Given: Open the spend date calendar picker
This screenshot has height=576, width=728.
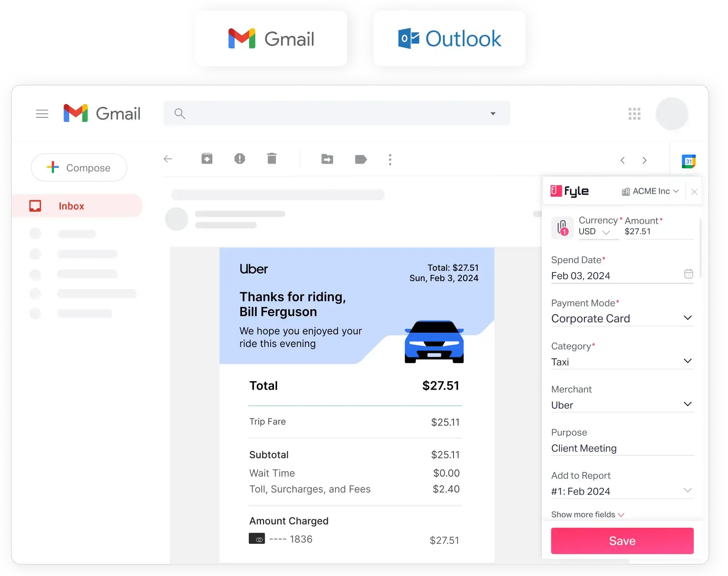Looking at the screenshot, I should point(688,274).
